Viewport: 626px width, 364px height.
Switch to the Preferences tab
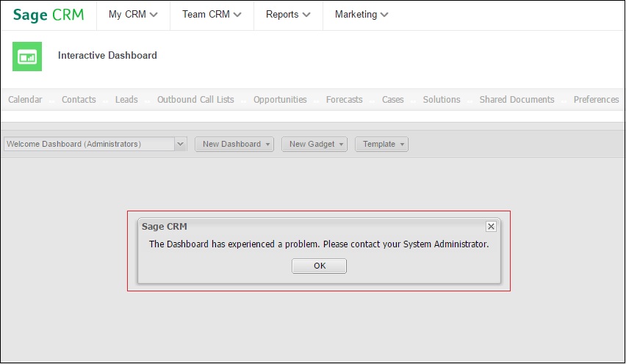[x=596, y=99]
